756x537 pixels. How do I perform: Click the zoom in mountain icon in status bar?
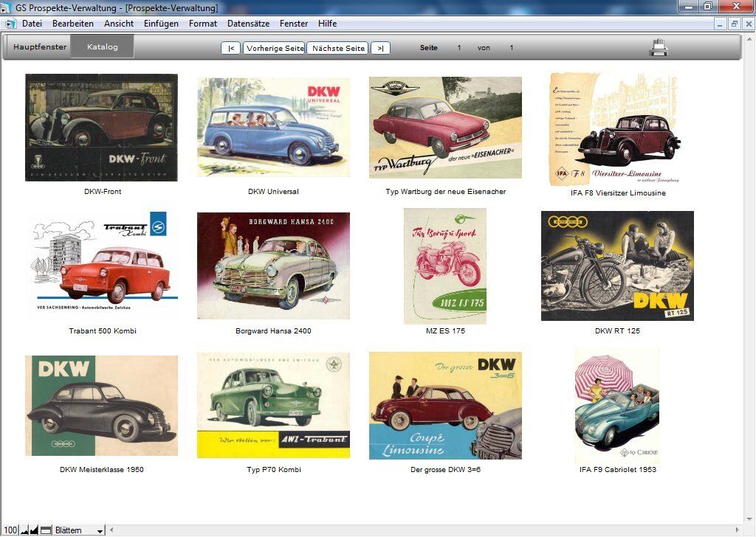tap(34, 530)
